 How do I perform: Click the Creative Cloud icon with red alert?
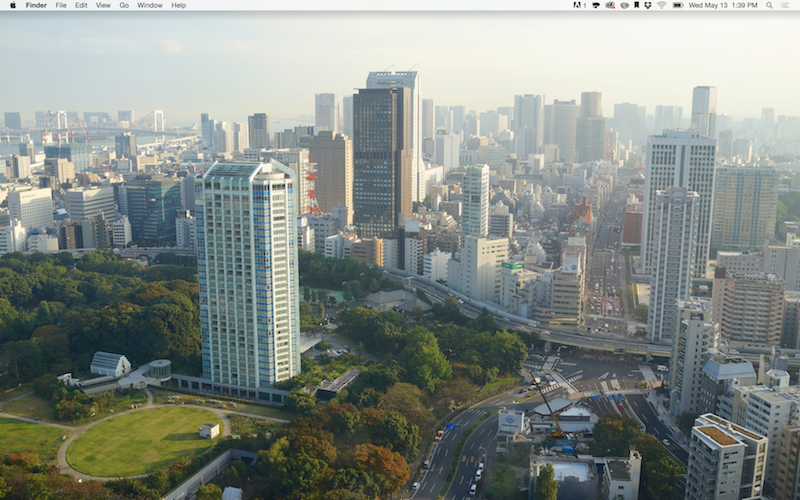point(610,5)
